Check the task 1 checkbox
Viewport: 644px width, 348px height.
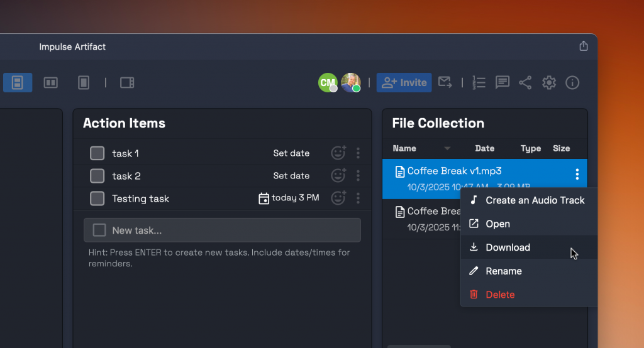coord(97,153)
